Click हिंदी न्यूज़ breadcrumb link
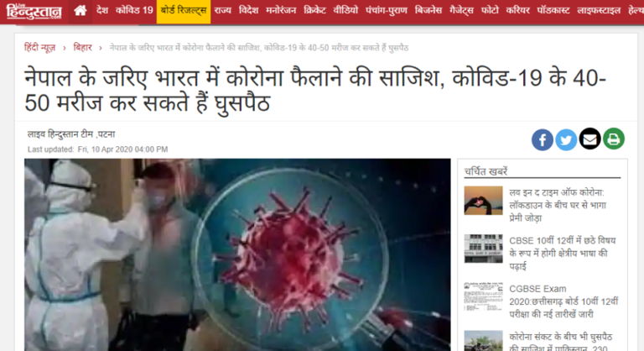The height and width of the screenshot is (351, 644). tap(40, 48)
